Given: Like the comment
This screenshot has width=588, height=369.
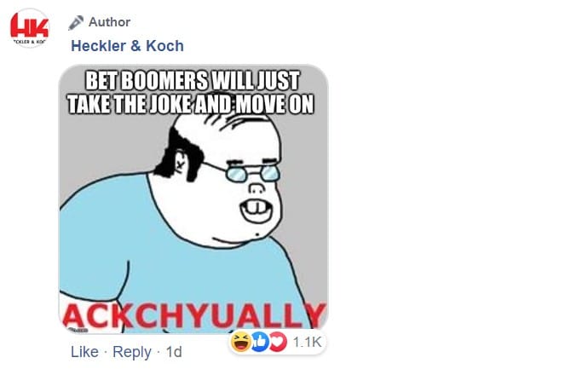Looking at the screenshot, I should [84, 352].
